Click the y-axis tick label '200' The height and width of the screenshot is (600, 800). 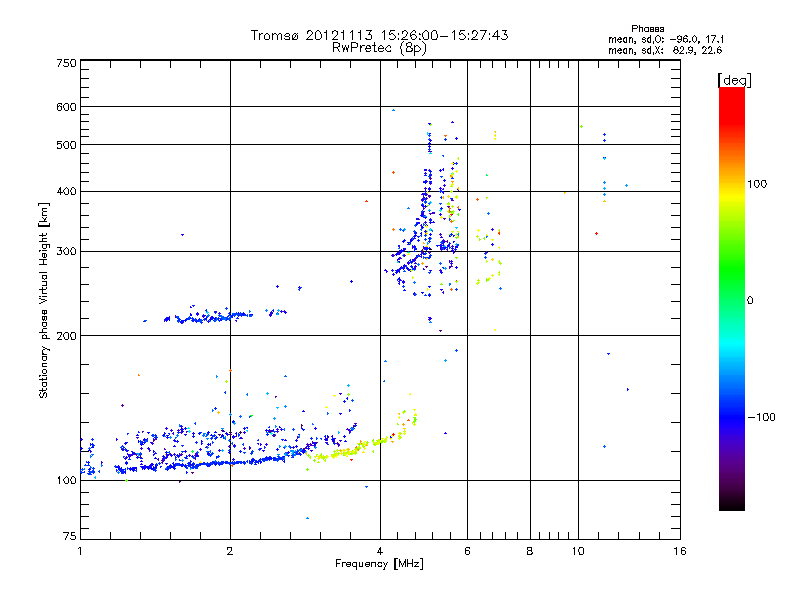pos(66,336)
